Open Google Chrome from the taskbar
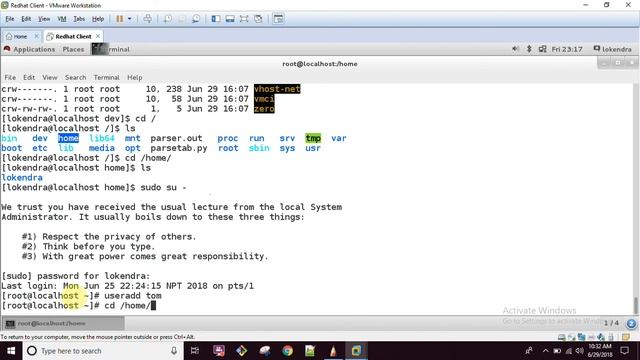This screenshot has height=360, width=640. pyautogui.click(x=287, y=351)
